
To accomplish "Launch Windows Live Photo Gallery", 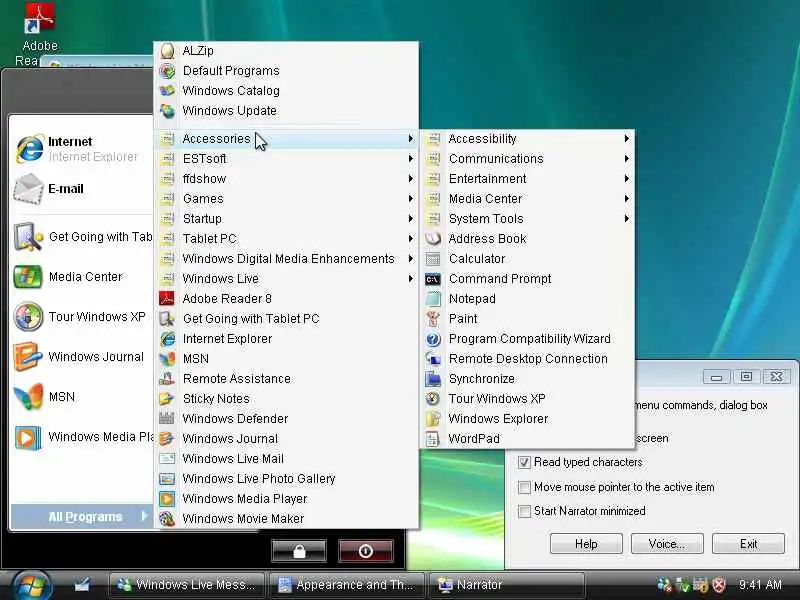I will (x=286, y=478).
